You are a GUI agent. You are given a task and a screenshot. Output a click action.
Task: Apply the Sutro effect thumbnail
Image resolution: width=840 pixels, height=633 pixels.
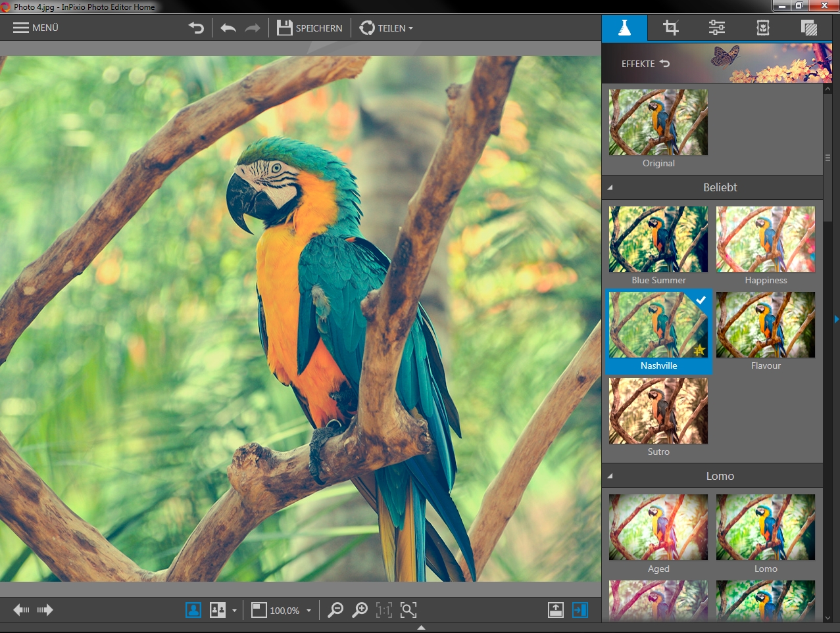[x=658, y=410]
